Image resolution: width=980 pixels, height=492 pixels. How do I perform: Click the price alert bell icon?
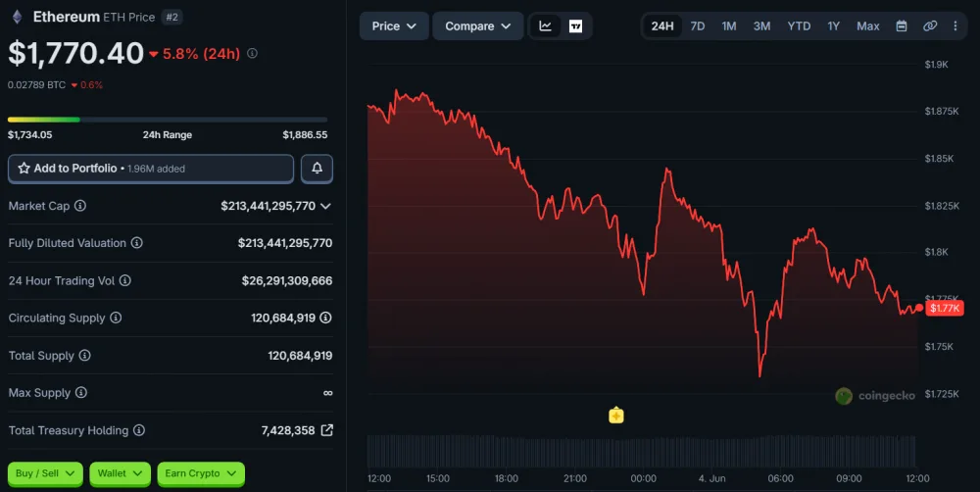[317, 169]
